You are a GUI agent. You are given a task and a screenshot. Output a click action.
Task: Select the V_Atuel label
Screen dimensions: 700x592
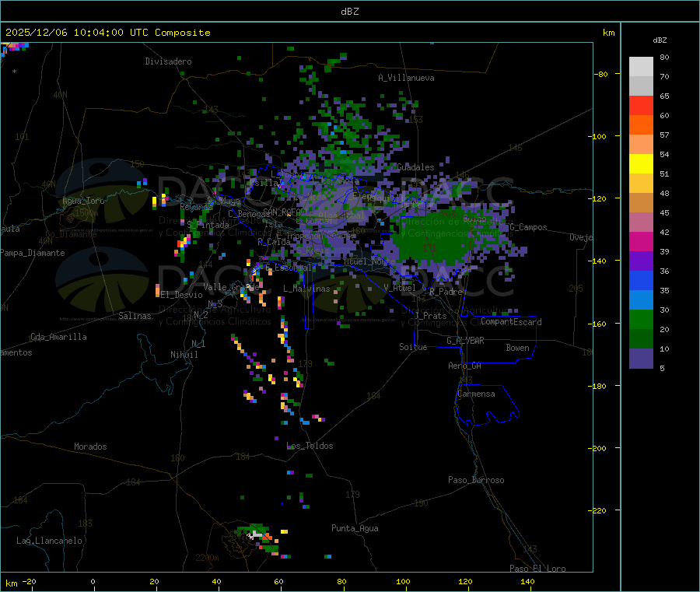[400, 288]
